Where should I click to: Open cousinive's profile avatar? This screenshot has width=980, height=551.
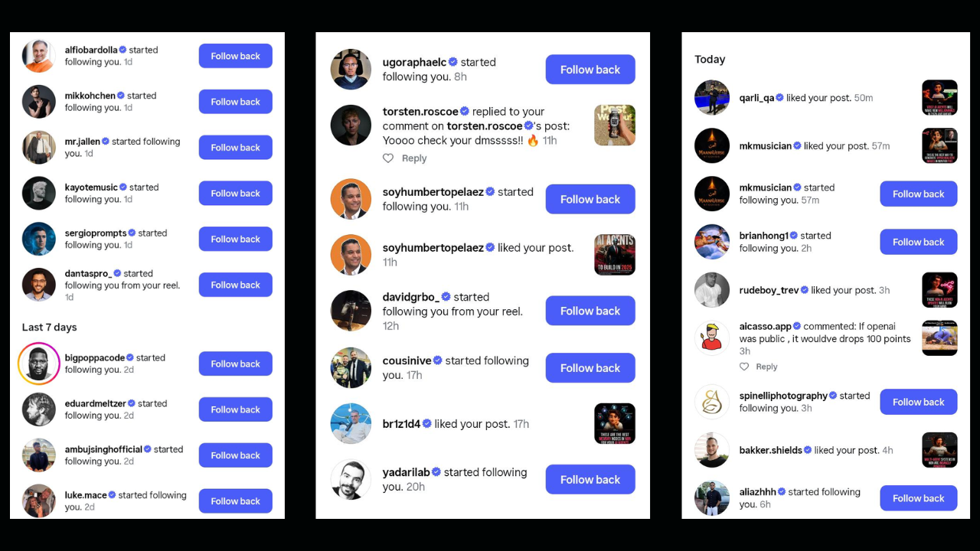point(351,368)
